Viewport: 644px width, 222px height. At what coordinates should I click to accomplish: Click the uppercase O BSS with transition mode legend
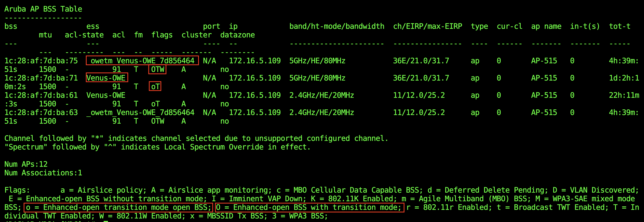tap(309, 207)
